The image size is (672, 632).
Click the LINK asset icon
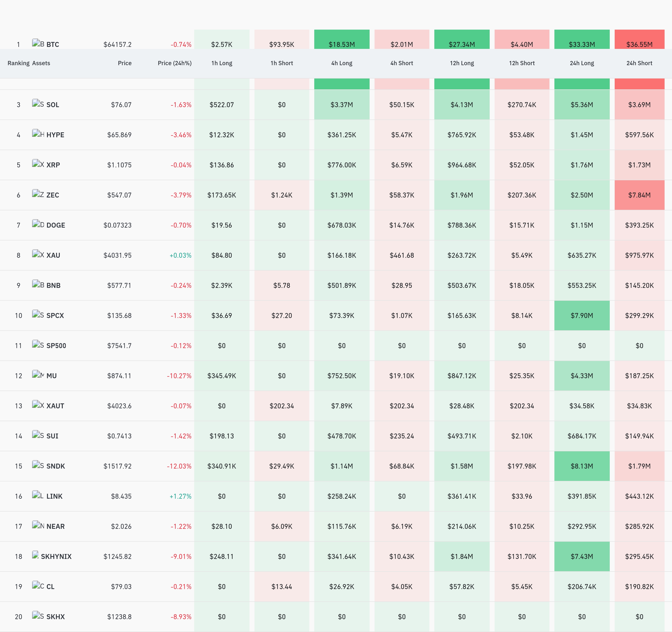pyautogui.click(x=38, y=495)
